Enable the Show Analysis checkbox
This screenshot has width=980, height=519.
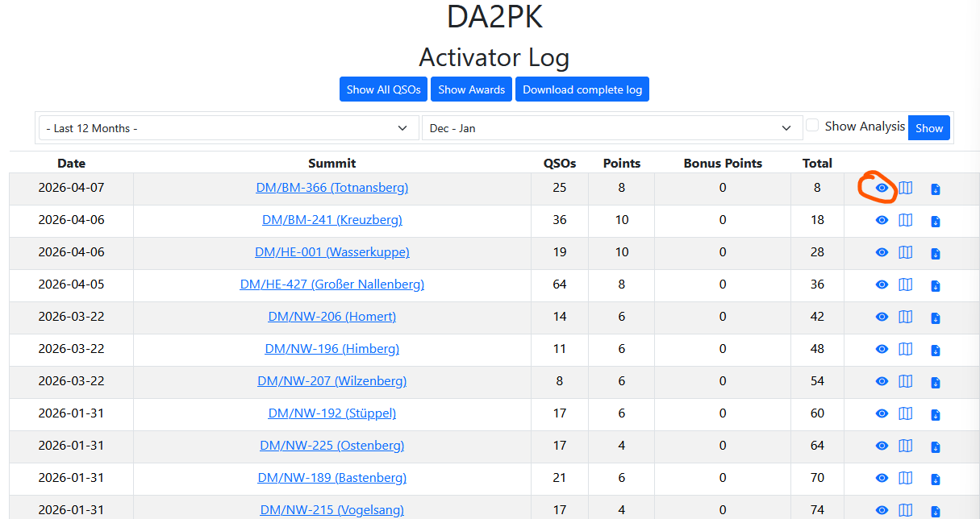coord(813,126)
